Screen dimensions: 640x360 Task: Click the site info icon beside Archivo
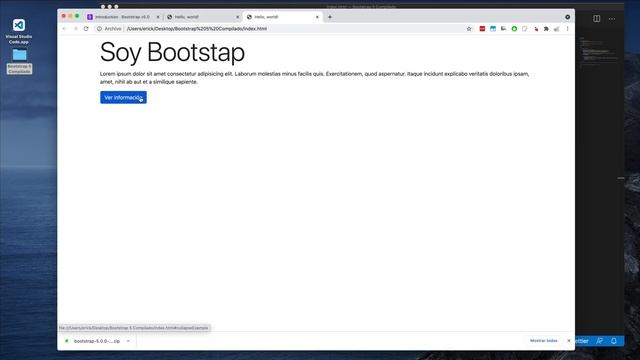[99, 29]
